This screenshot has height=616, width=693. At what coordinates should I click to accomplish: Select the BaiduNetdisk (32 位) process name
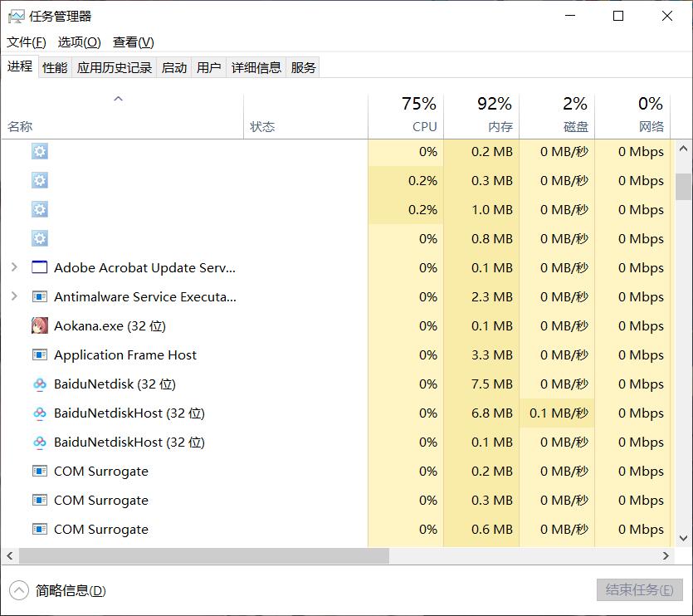click(x=115, y=384)
